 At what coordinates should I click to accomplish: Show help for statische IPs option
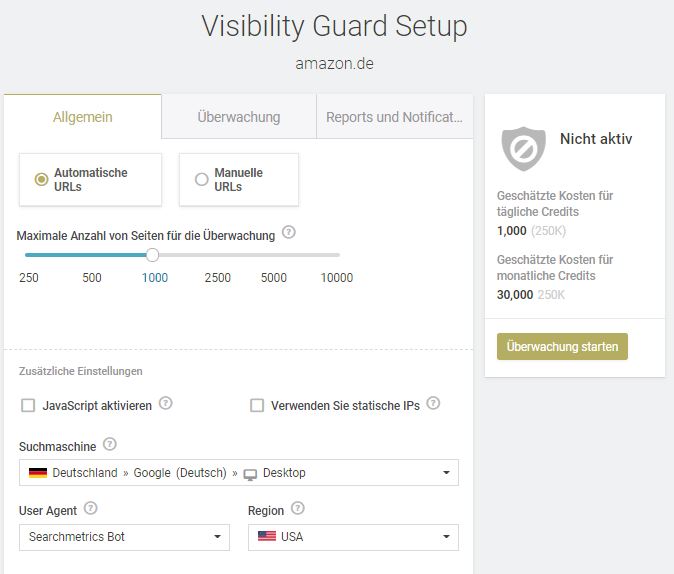pyautogui.click(x=433, y=403)
